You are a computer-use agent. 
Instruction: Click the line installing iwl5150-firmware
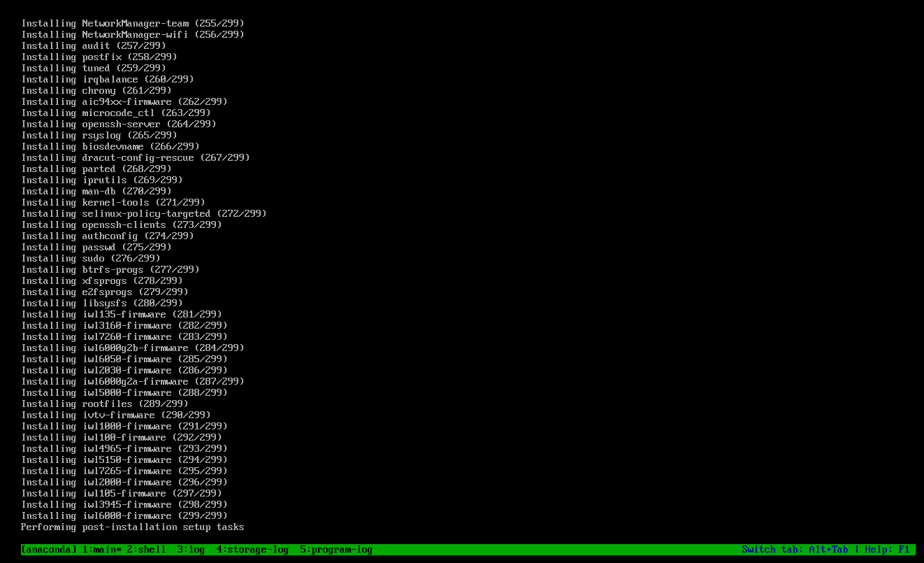[x=124, y=460]
